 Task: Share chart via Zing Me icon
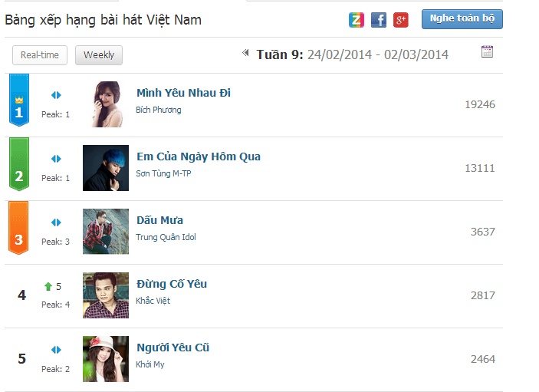[x=356, y=20]
